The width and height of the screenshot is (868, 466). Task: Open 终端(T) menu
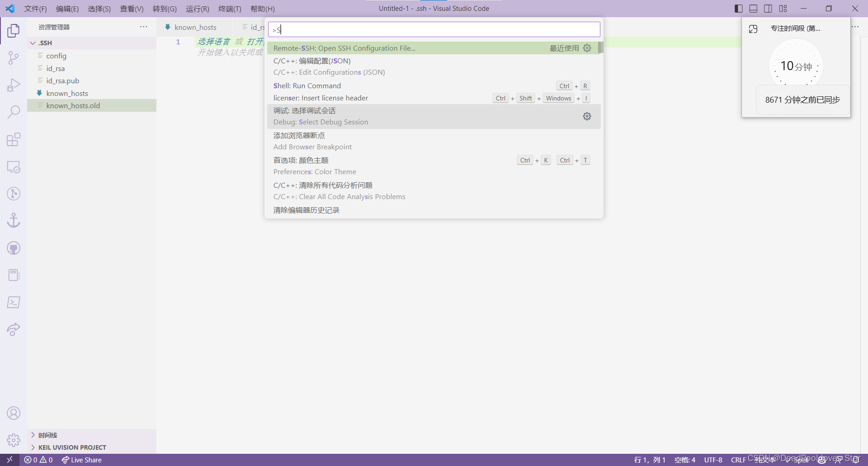[230, 9]
